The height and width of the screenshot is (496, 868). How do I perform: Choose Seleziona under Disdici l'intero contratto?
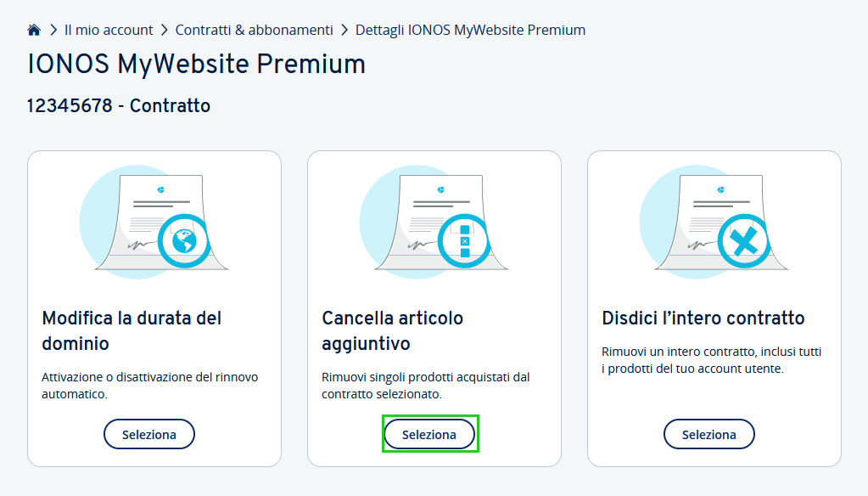pos(709,434)
